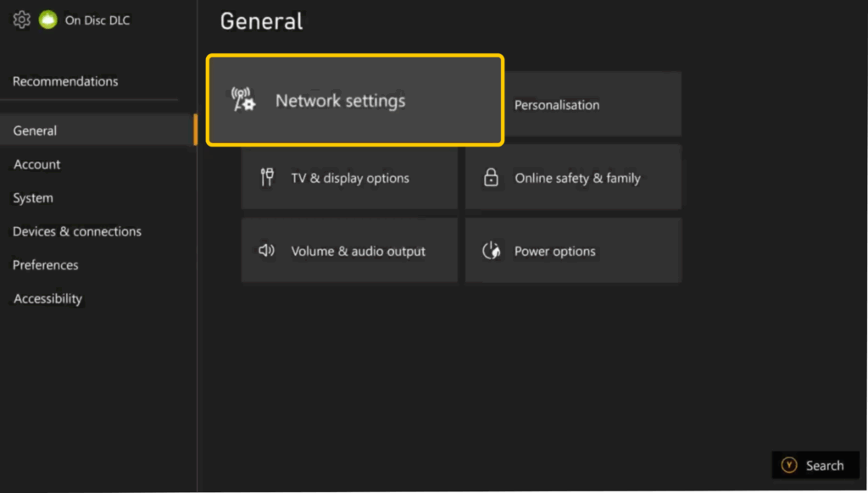Click the plug icon on TV & display tile
Image resolution: width=868 pixels, height=493 pixels.
tap(267, 177)
